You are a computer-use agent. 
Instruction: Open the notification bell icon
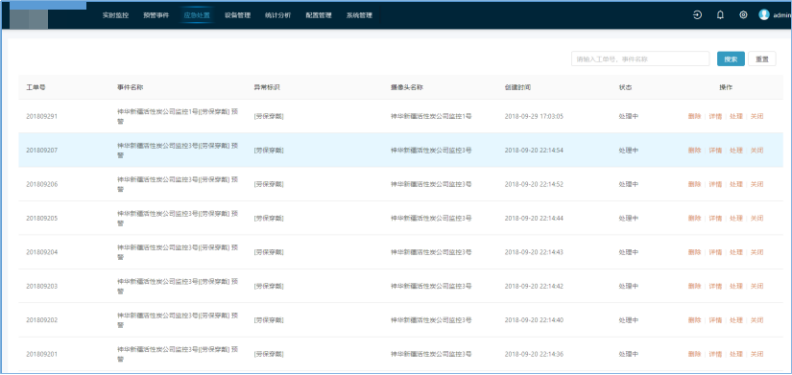(720, 15)
